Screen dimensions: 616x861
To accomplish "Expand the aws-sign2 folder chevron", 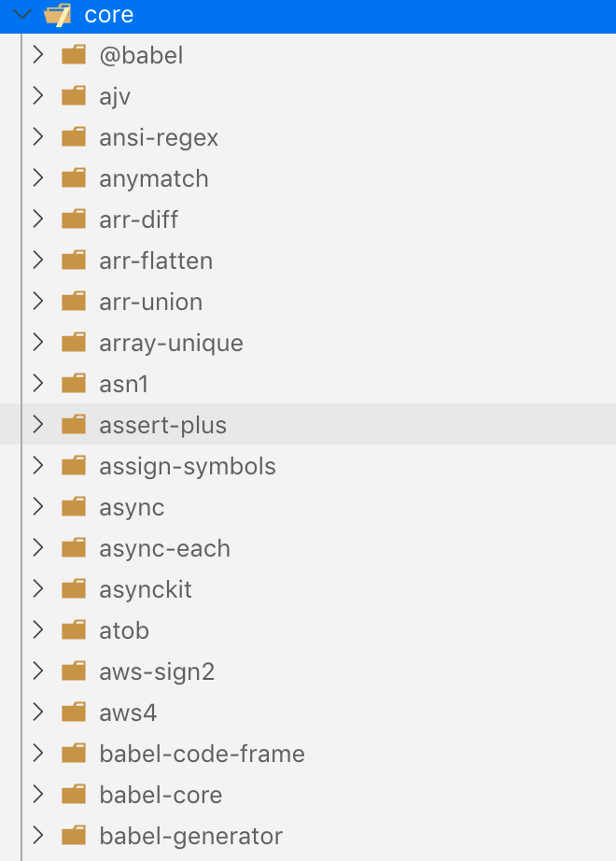I will tap(37, 671).
